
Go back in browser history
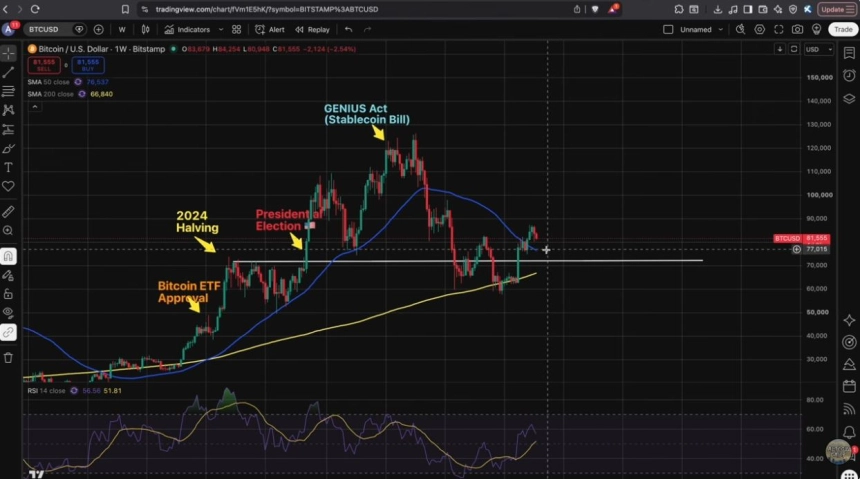click(5, 9)
